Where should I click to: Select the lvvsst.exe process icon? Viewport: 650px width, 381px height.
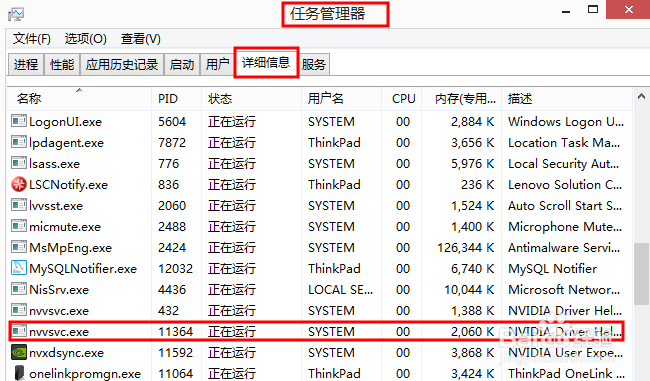[19, 205]
